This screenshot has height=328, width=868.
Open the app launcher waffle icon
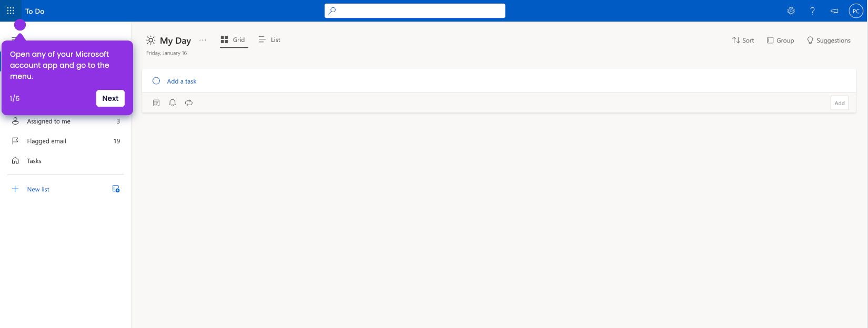coord(11,11)
